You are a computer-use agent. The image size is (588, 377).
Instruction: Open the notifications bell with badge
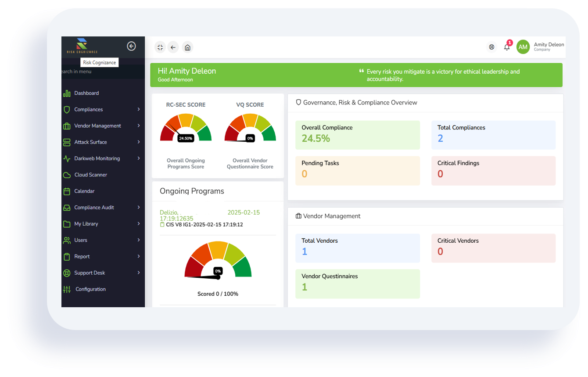tap(507, 47)
